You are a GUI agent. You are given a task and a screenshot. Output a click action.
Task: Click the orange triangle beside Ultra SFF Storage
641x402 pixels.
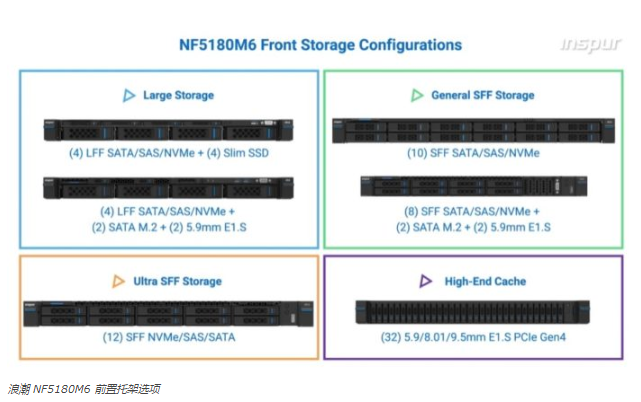pos(118,281)
